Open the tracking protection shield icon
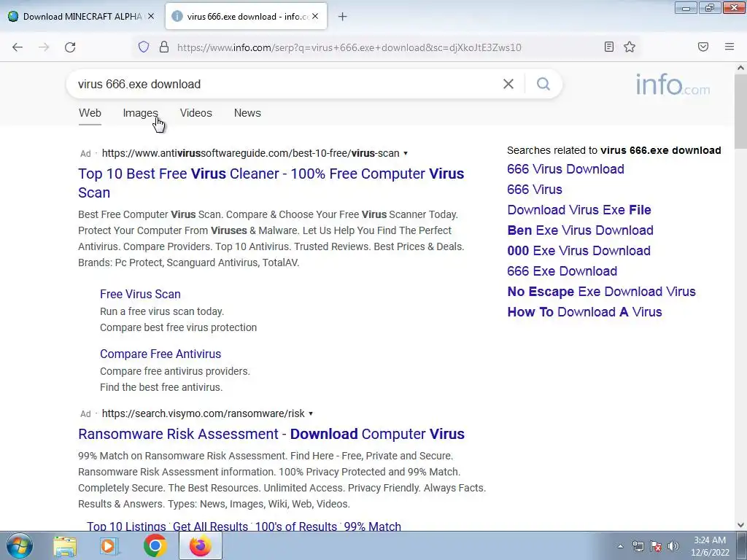This screenshot has height=560, width=747. [x=144, y=47]
